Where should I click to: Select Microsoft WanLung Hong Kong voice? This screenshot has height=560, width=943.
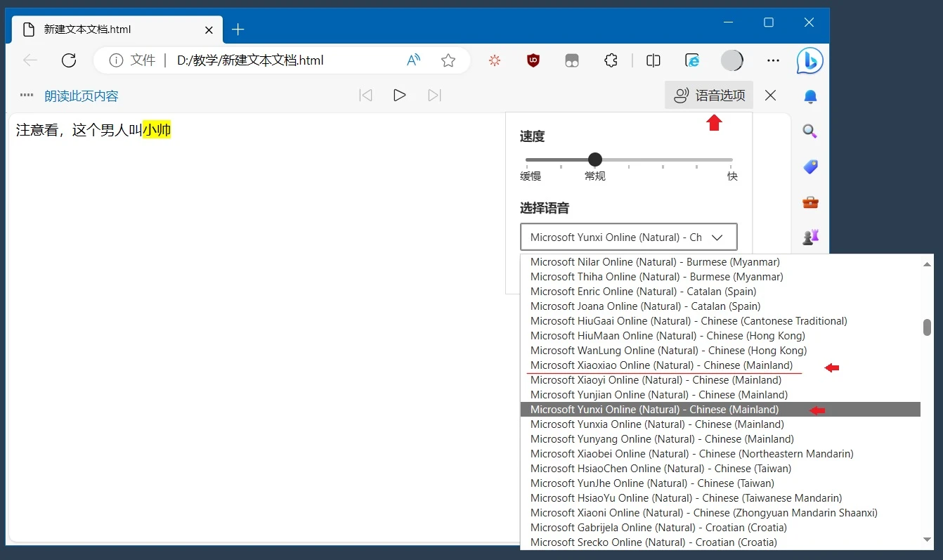coord(720,351)
